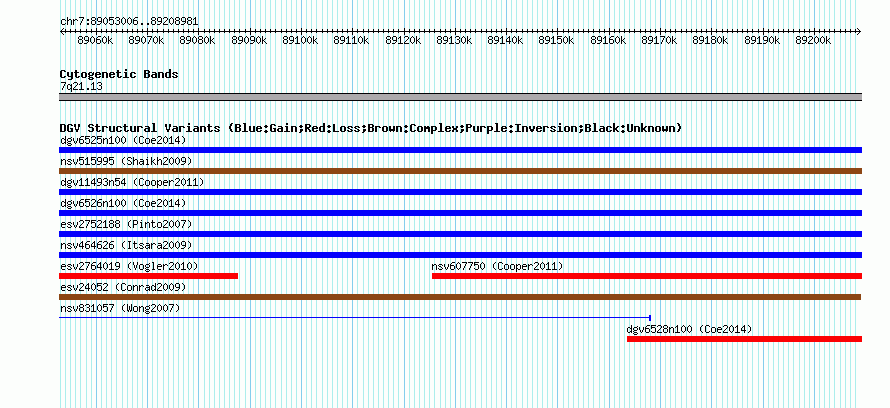Click the 89060k ruler tick label
The image size is (890, 408).
coord(95,40)
